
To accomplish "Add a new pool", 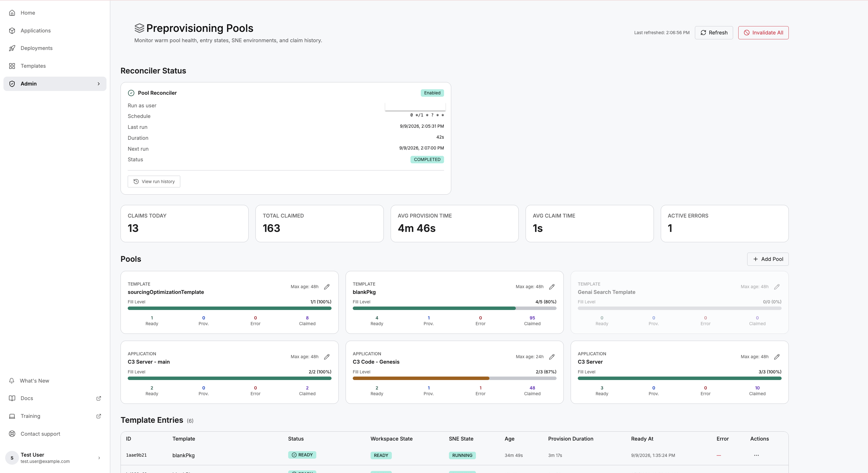I will pyautogui.click(x=768, y=259).
